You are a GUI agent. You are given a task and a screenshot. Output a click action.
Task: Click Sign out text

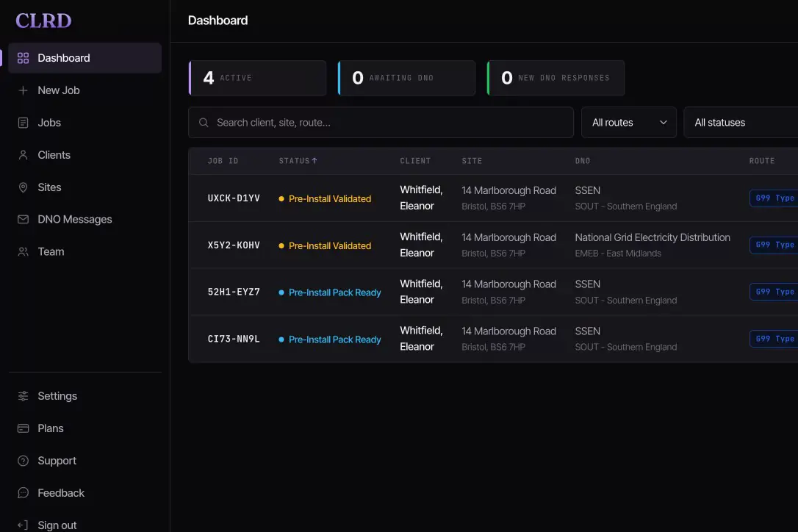point(57,525)
